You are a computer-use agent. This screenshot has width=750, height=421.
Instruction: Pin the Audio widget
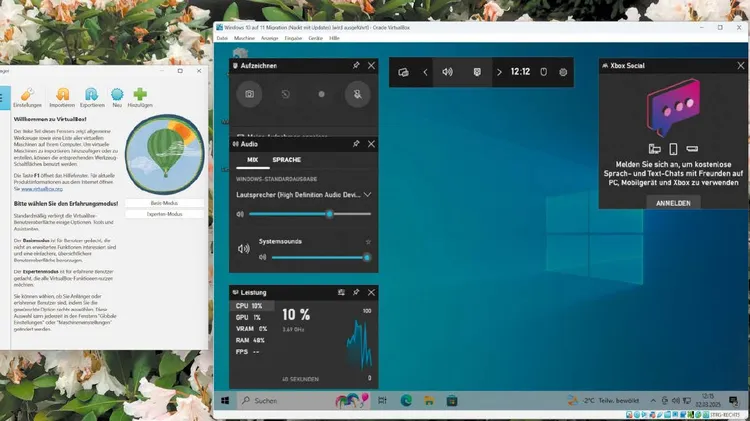coord(356,144)
